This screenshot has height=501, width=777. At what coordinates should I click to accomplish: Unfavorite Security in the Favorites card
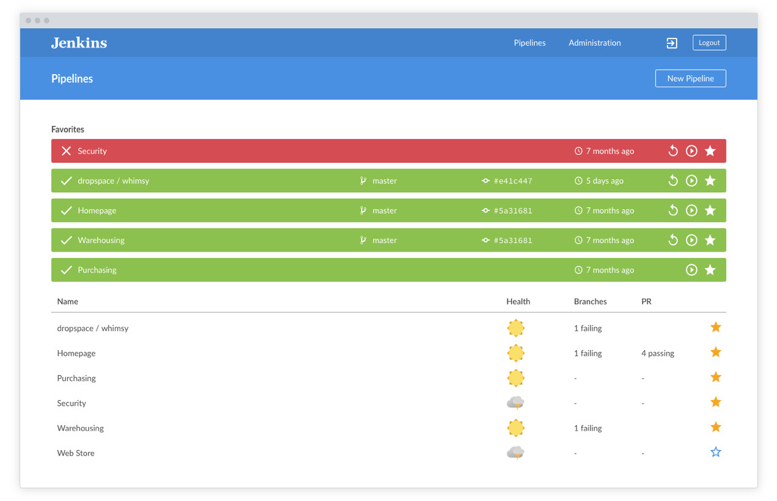[710, 151]
